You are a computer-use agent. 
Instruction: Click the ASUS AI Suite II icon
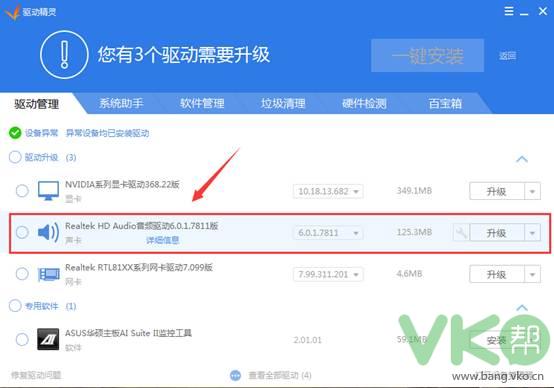pyautogui.click(x=48, y=339)
